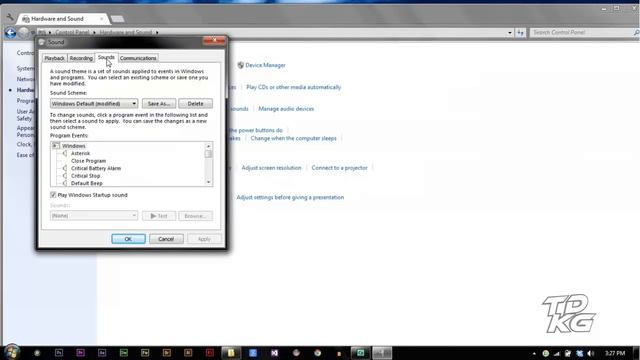The height and width of the screenshot is (360, 640).
Task: Open Illustrator from the taskbar
Action: coord(188,353)
